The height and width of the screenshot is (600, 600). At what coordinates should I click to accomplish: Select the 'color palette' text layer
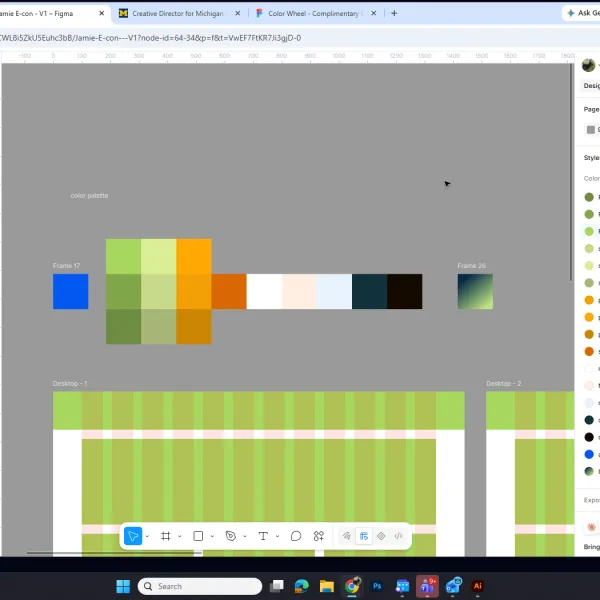tap(89, 196)
